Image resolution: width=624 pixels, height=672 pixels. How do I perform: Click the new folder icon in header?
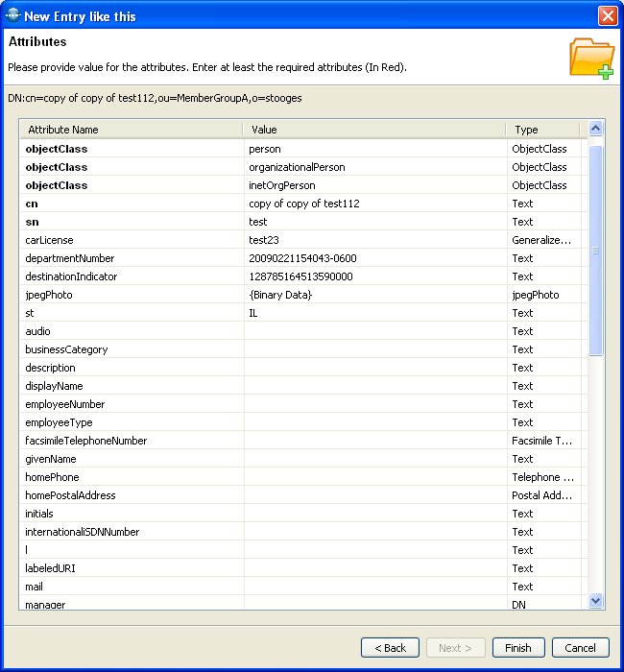[590, 58]
